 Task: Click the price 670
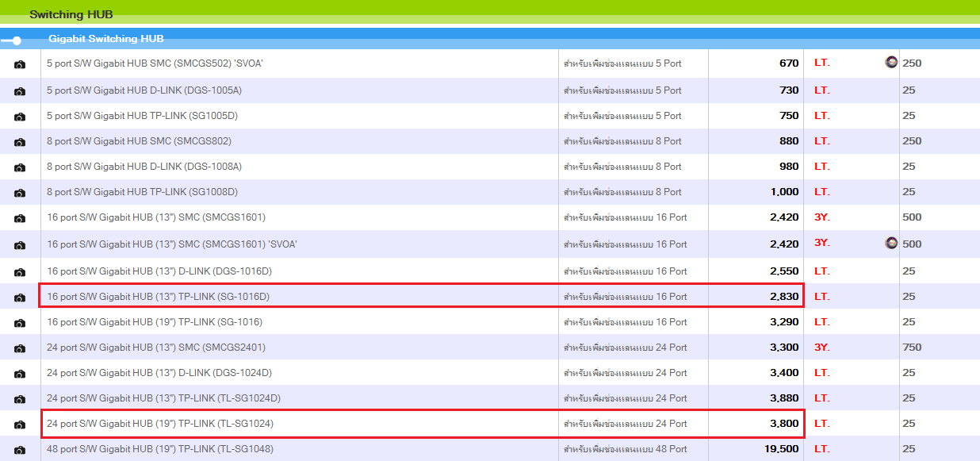pos(789,63)
